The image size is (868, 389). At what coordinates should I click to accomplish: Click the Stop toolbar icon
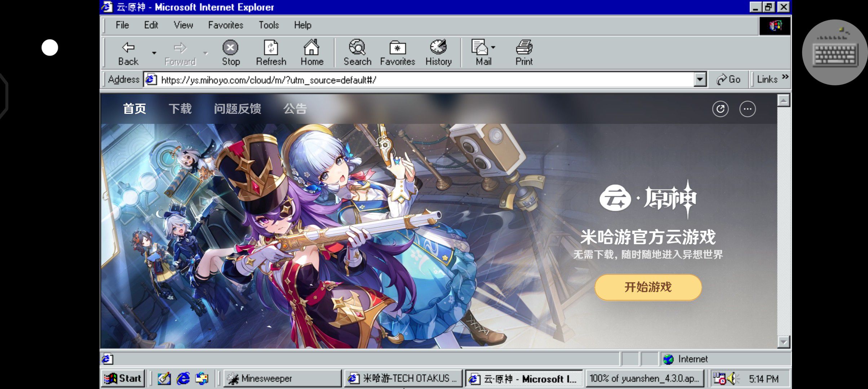coord(230,48)
